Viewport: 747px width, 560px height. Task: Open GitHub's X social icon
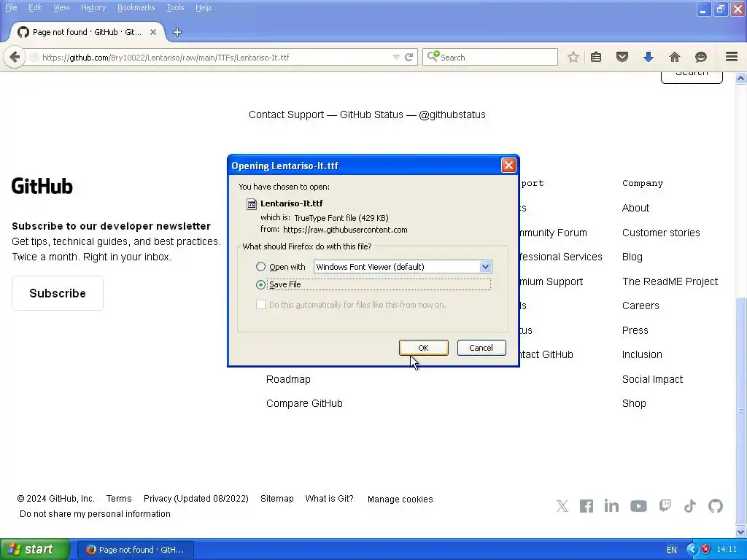click(x=562, y=506)
